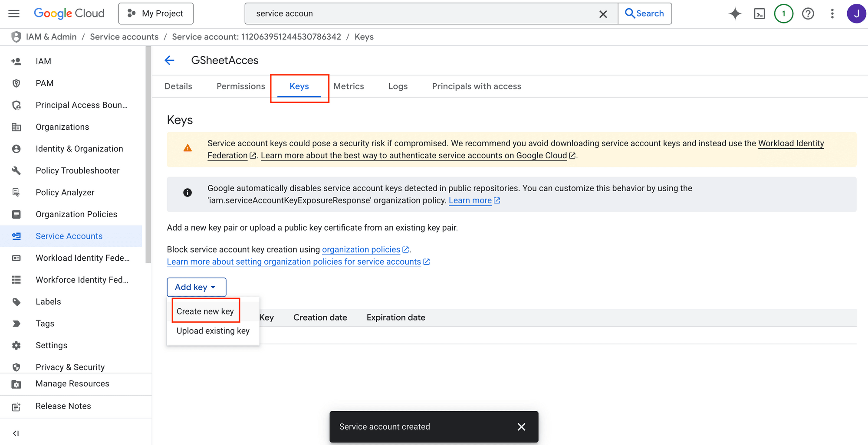Screen dimensions: 868x445
Task: Open Policy Troubleshooter in the sidebar
Action: point(71,170)
